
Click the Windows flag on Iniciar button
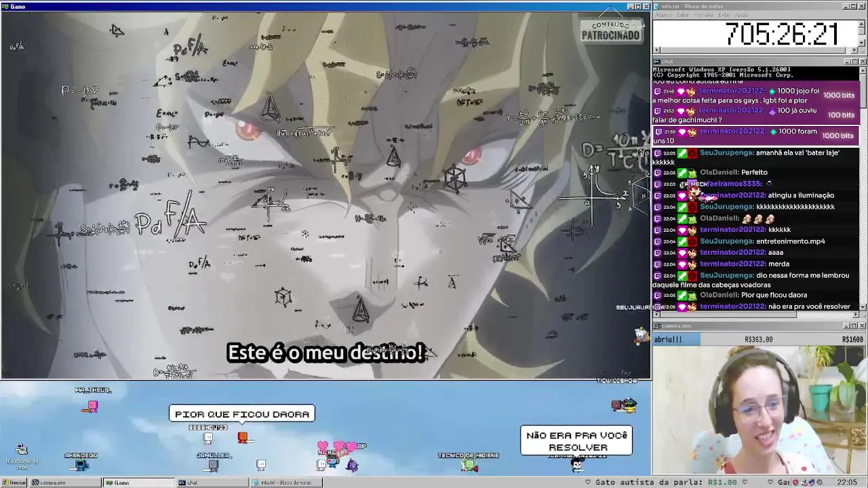[x=5, y=483]
